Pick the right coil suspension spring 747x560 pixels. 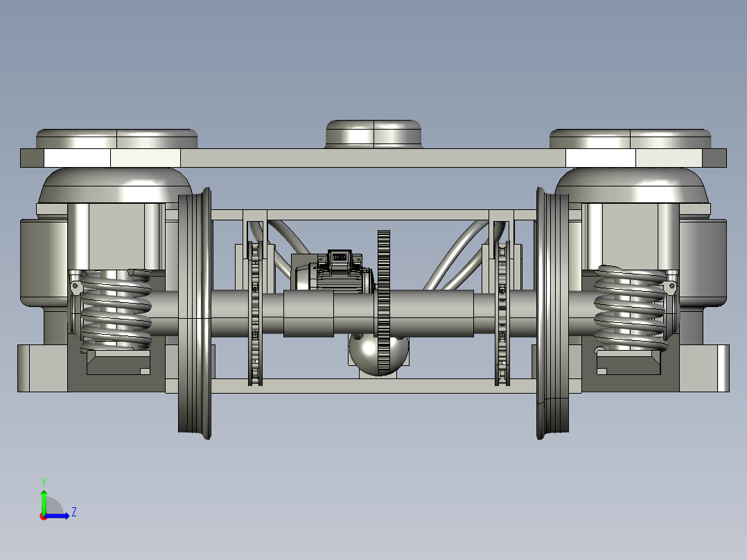(x=631, y=308)
